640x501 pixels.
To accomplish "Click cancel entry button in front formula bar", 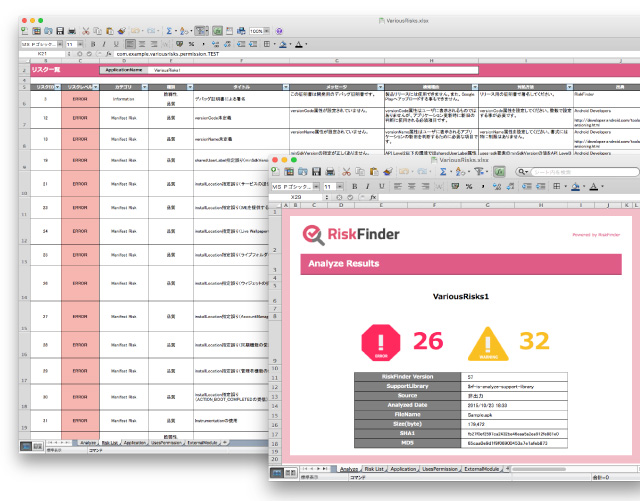I will coord(339,197).
